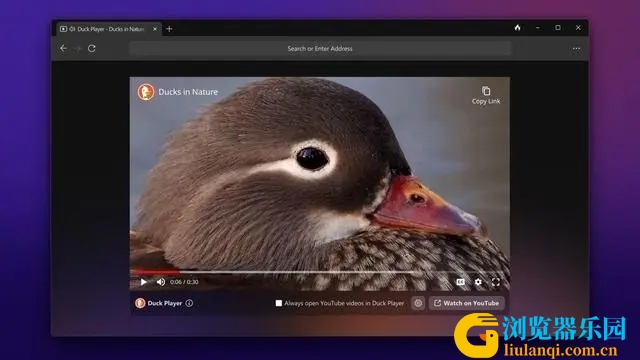Toggle closed captions on the video
Screen dimensions: 640x360
tap(460, 282)
